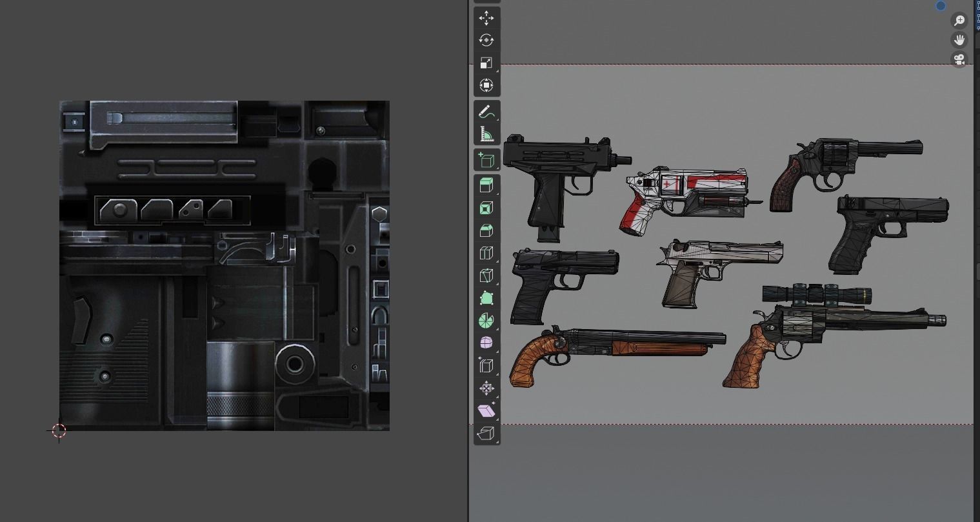Click the gun texture image in UV editor
Viewport: 980px width, 522px height.
(x=225, y=265)
